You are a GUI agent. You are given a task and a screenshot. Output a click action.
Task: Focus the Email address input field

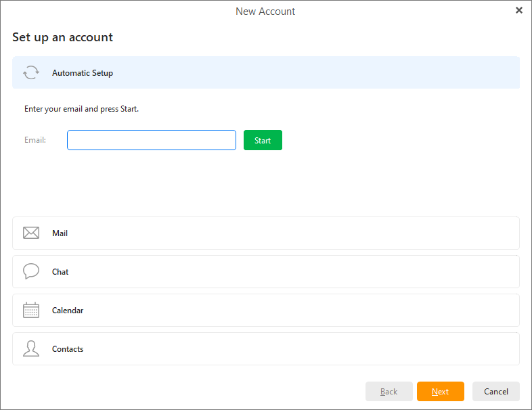[x=152, y=140]
